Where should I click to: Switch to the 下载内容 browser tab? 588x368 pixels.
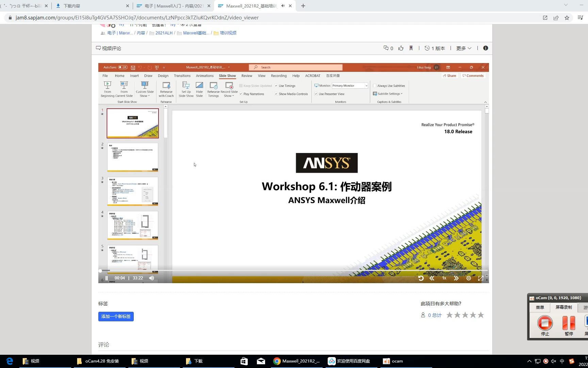[92, 6]
